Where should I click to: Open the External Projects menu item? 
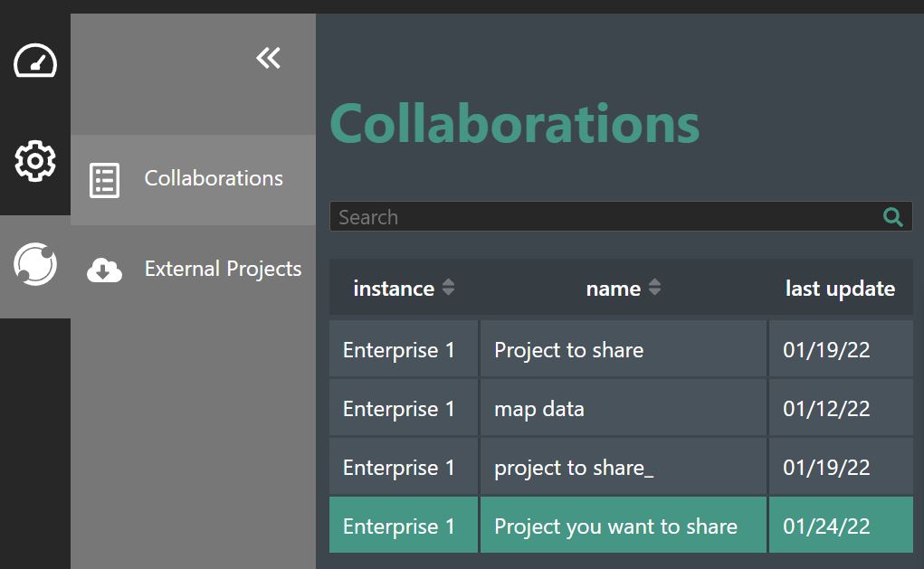coord(194,270)
